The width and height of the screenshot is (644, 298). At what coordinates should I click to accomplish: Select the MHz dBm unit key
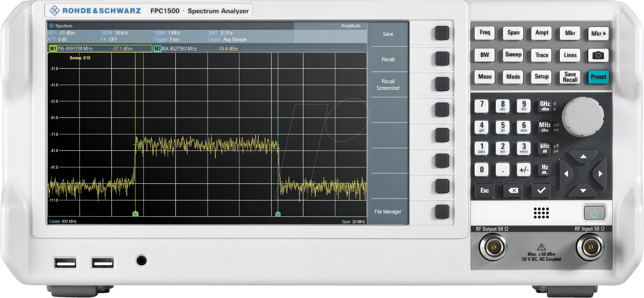(x=545, y=127)
